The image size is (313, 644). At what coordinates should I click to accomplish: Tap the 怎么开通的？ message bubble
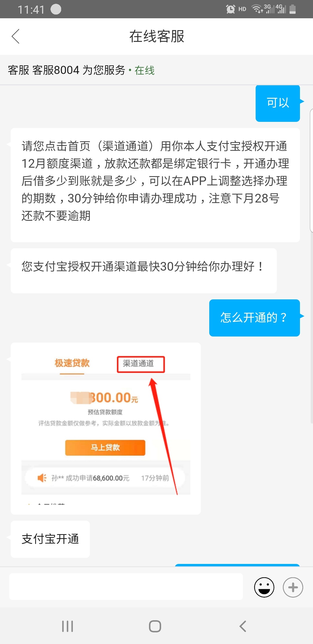click(254, 318)
